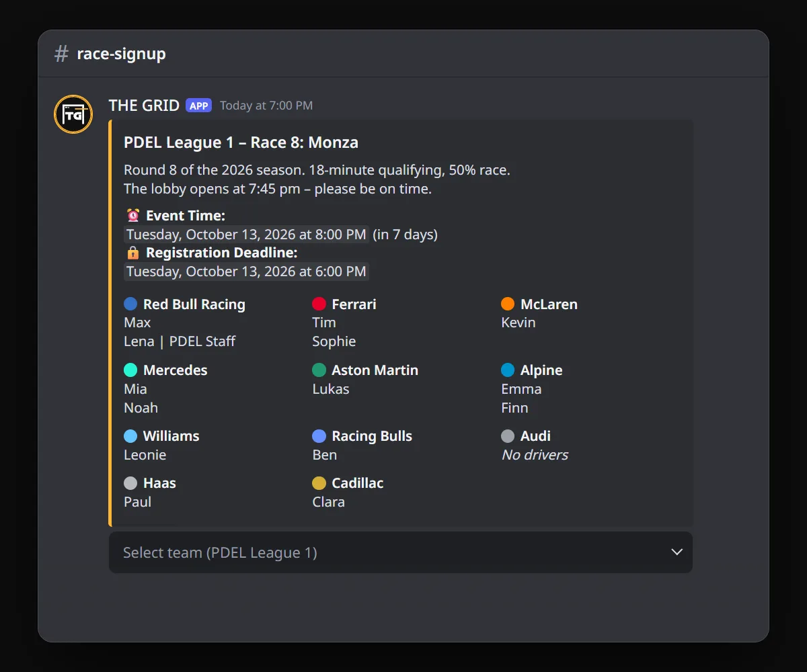Click the gray Audi team circle

(508, 436)
